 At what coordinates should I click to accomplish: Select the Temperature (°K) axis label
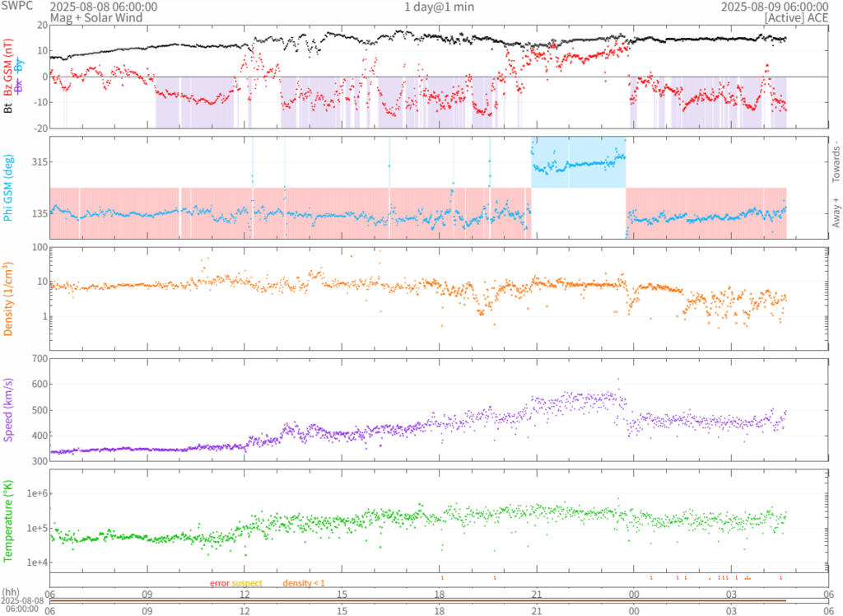pos(8,521)
